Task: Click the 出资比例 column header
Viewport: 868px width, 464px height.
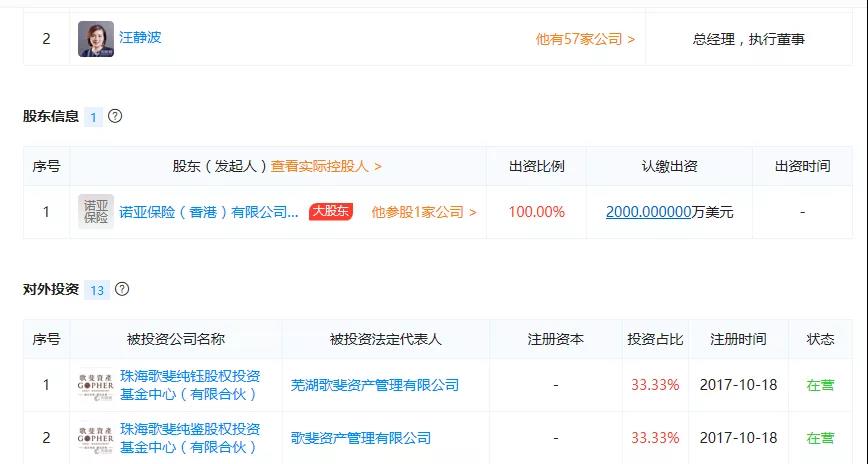Action: point(536,166)
